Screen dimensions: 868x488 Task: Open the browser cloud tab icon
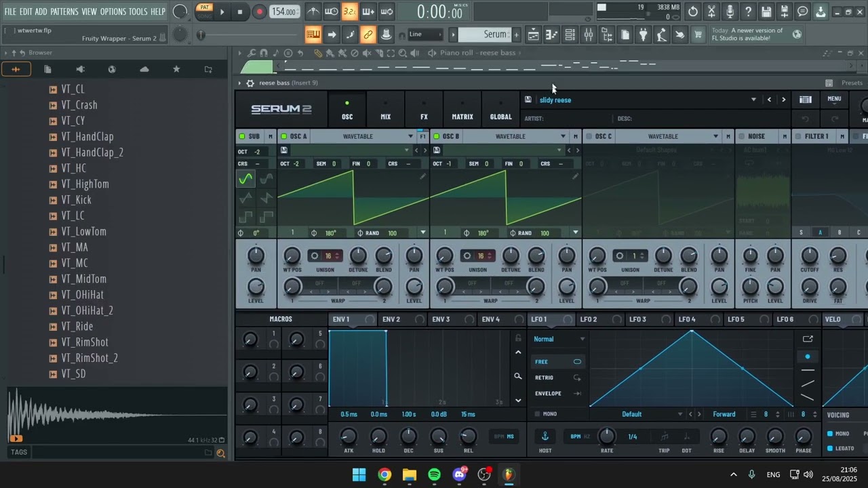tap(144, 69)
